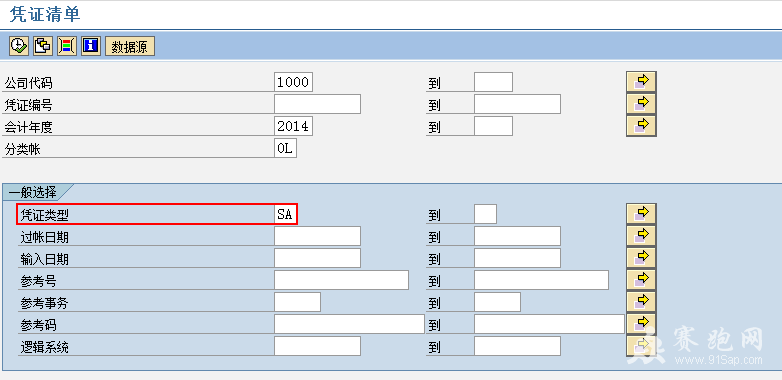This screenshot has height=380, width=782.
Task: Click the 凭证类型 field containing SA
Action: 286,214
